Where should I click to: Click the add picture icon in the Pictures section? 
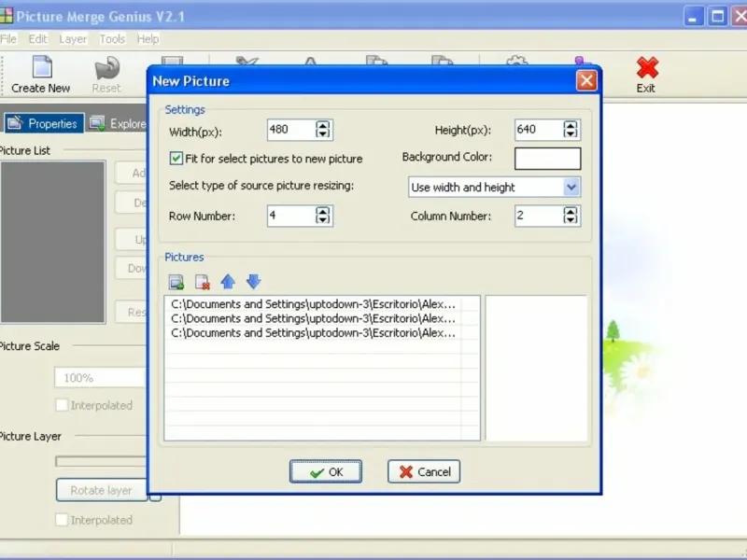point(176,282)
